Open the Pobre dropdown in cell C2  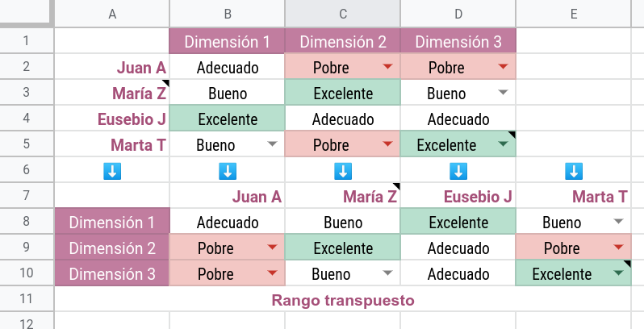[x=387, y=67]
